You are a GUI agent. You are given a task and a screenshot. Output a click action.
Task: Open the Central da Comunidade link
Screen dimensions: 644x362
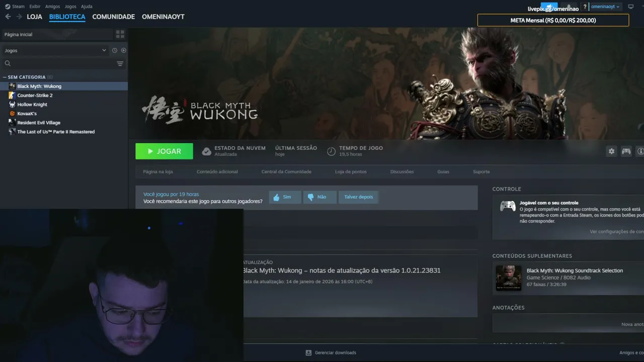[x=286, y=172]
